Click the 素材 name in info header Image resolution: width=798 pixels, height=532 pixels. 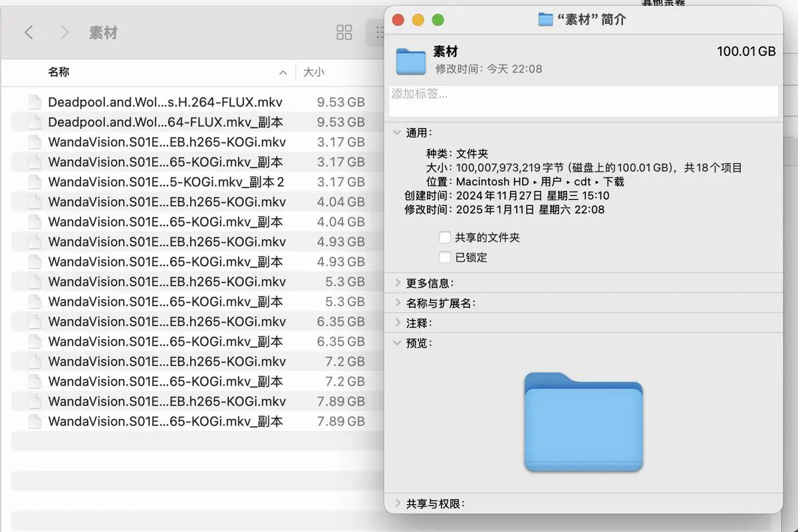pos(446,52)
